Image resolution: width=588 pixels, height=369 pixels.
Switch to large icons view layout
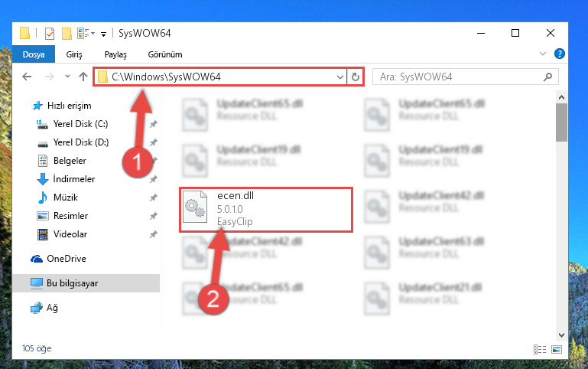click(557, 350)
